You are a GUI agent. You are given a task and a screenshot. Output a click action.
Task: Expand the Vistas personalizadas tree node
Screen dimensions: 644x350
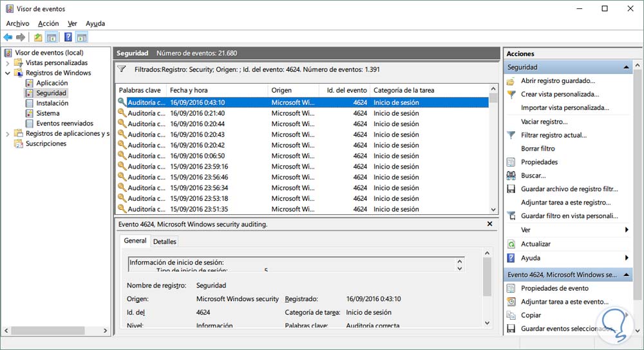point(7,63)
